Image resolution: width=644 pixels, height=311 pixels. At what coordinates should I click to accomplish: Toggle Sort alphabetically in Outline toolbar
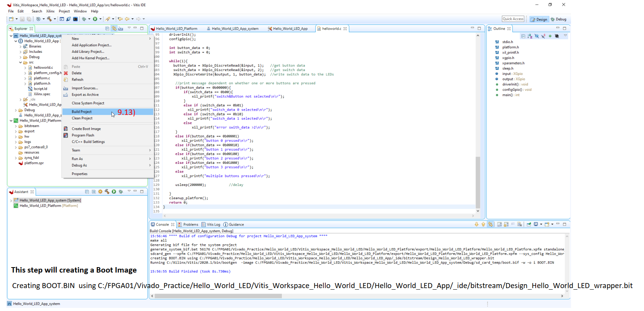tap(530, 36)
